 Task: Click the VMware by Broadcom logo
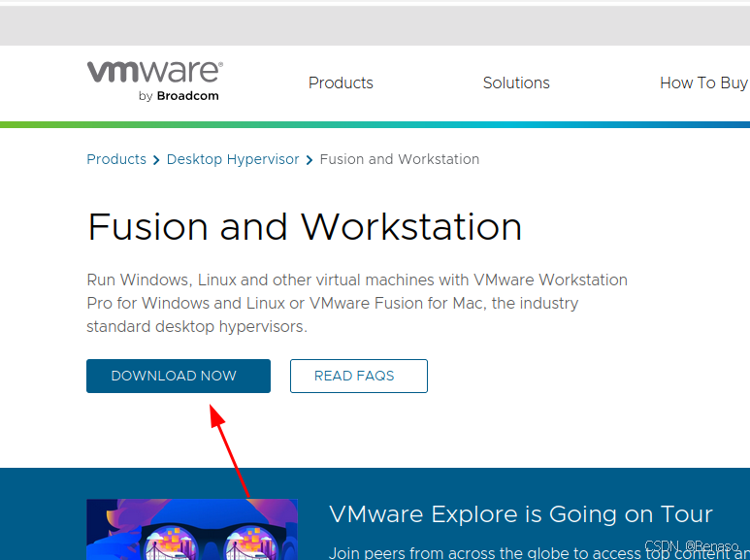coord(154,82)
